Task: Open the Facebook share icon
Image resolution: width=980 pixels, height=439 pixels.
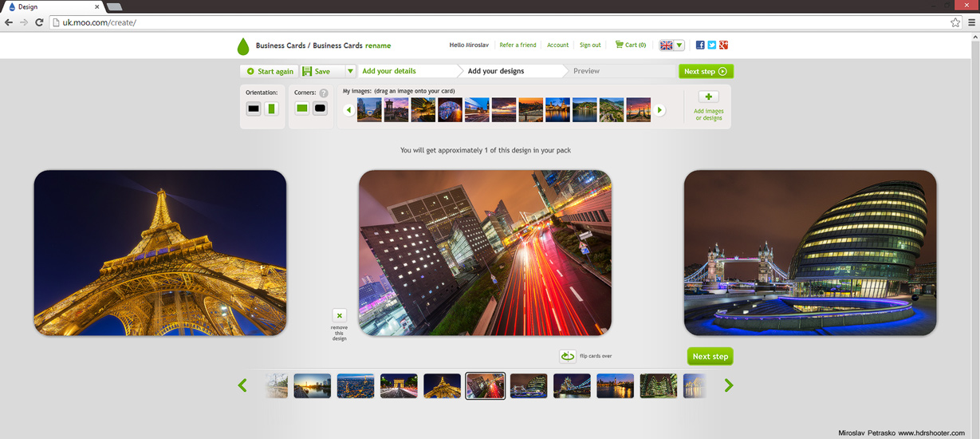Action: click(700, 45)
